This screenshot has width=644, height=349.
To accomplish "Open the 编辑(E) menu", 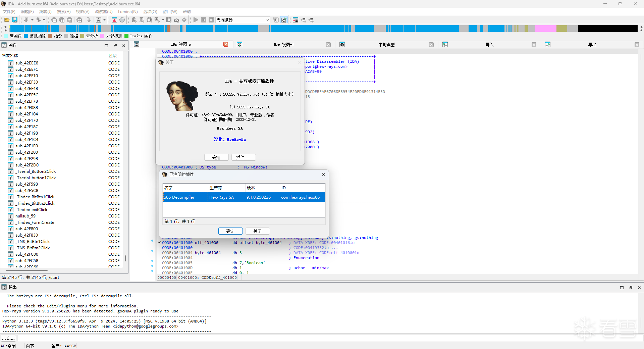I will coord(27,12).
